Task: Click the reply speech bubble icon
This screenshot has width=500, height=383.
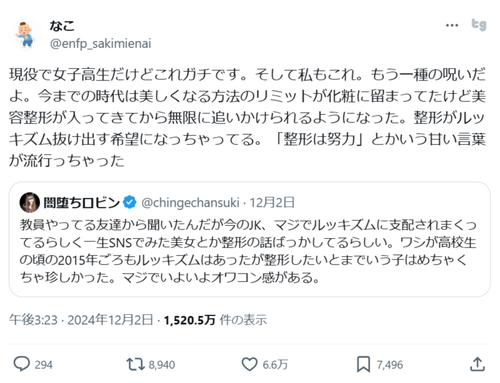Action: tap(22, 364)
